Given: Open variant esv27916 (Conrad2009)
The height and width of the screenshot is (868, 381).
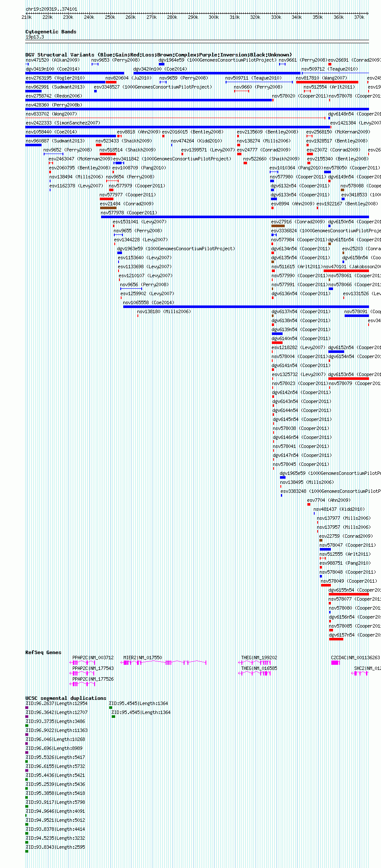Looking at the screenshot, I should click(298, 222).
